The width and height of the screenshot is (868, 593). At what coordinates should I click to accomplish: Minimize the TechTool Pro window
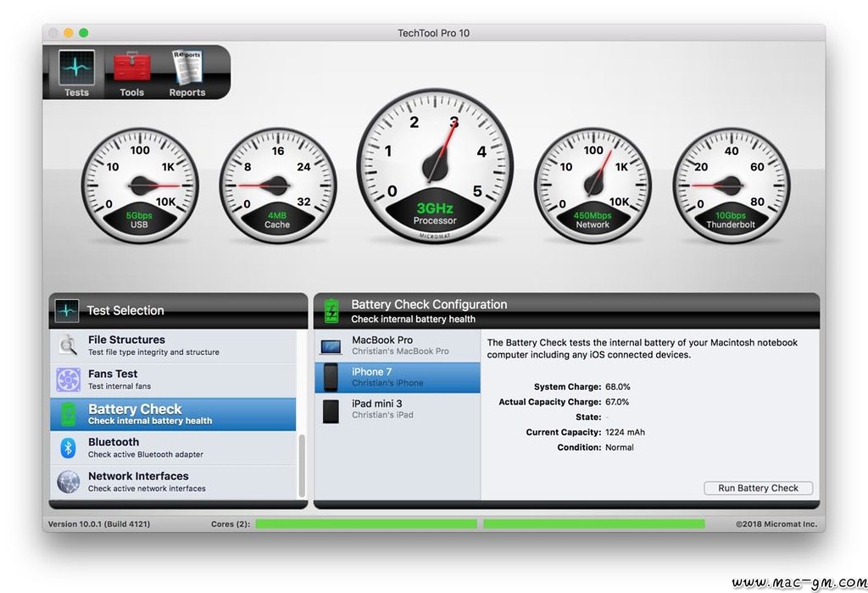coord(68,33)
